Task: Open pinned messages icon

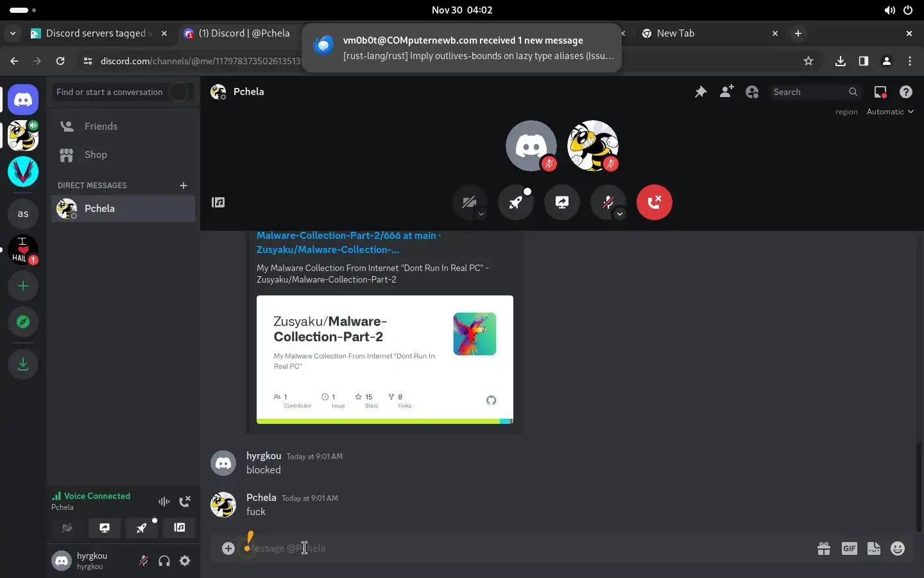Action: [701, 92]
